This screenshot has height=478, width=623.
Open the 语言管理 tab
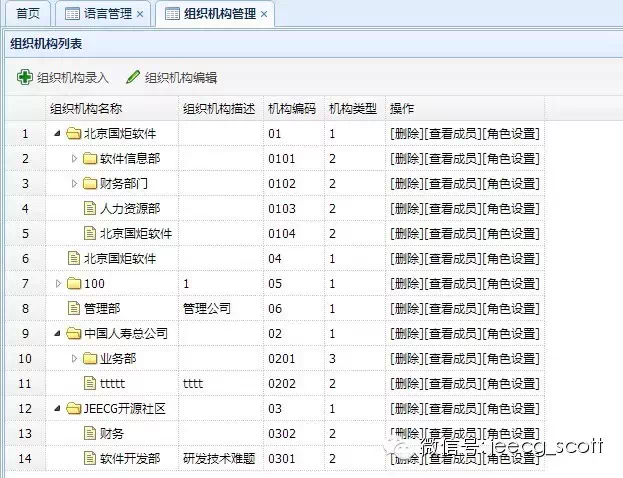[x=108, y=14]
